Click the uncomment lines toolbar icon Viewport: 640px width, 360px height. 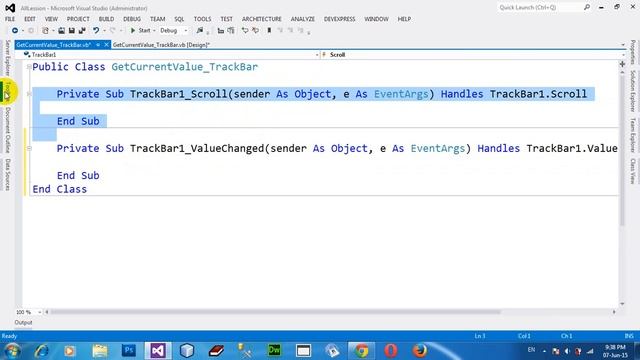[x=256, y=31]
